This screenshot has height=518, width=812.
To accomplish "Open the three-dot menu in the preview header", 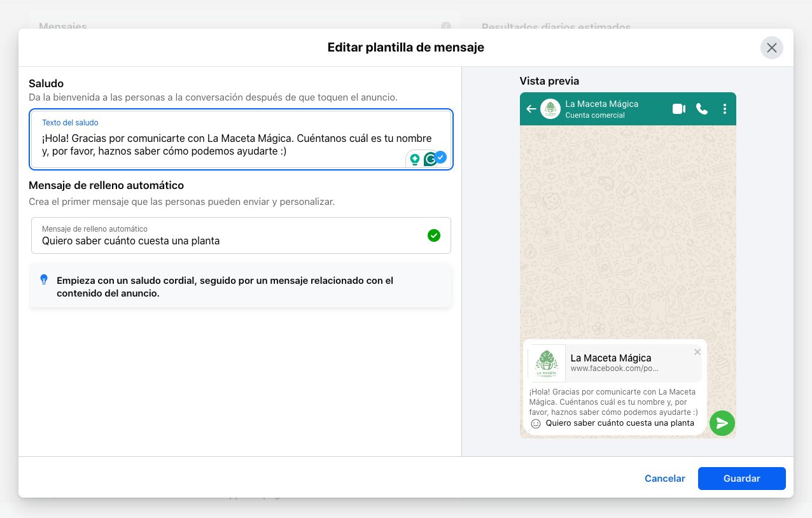I will (x=725, y=109).
